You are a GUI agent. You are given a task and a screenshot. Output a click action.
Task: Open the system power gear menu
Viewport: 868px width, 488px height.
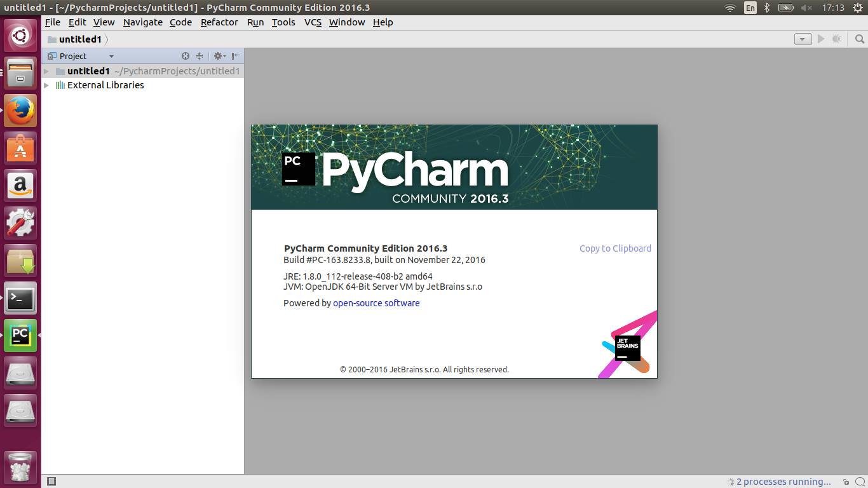(x=857, y=8)
